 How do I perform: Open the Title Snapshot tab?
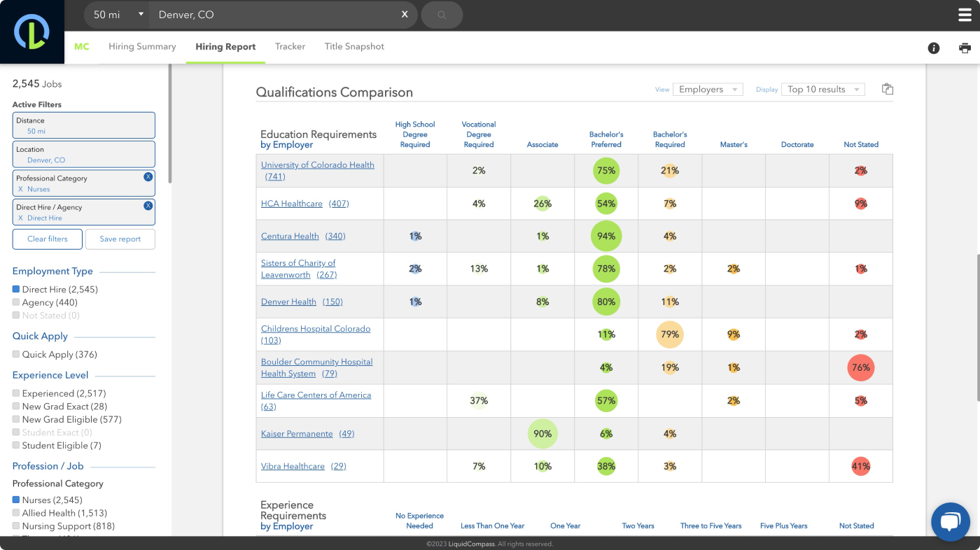coord(354,47)
